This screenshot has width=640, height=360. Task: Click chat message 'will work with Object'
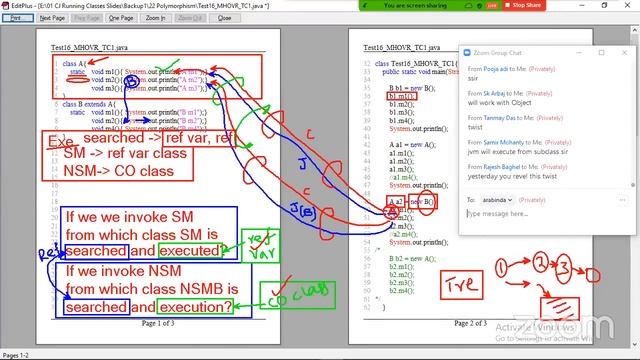click(x=500, y=103)
